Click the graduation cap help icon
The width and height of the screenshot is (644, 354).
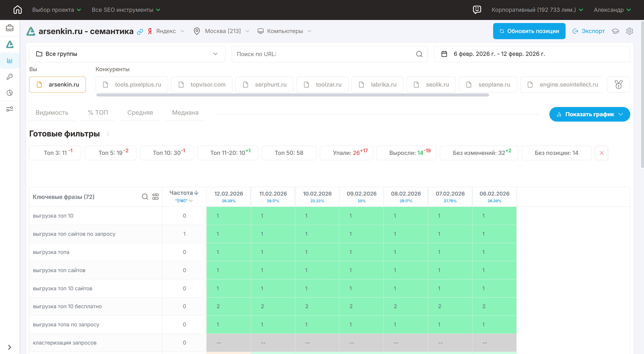click(615, 31)
